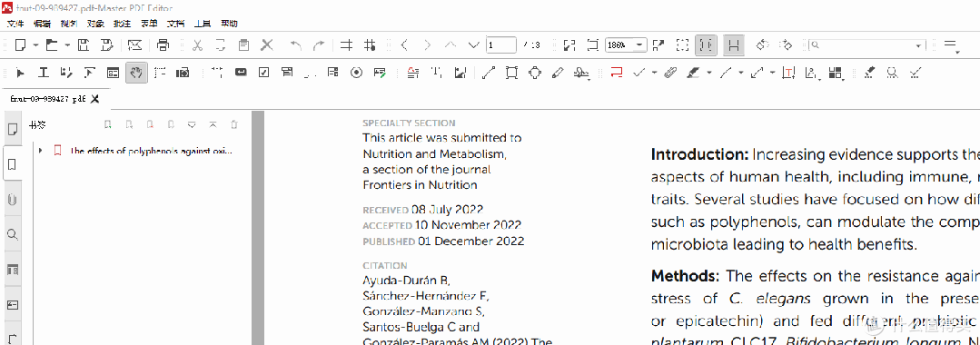
Task: Click the Typewriter text box tool
Action: pos(788,74)
